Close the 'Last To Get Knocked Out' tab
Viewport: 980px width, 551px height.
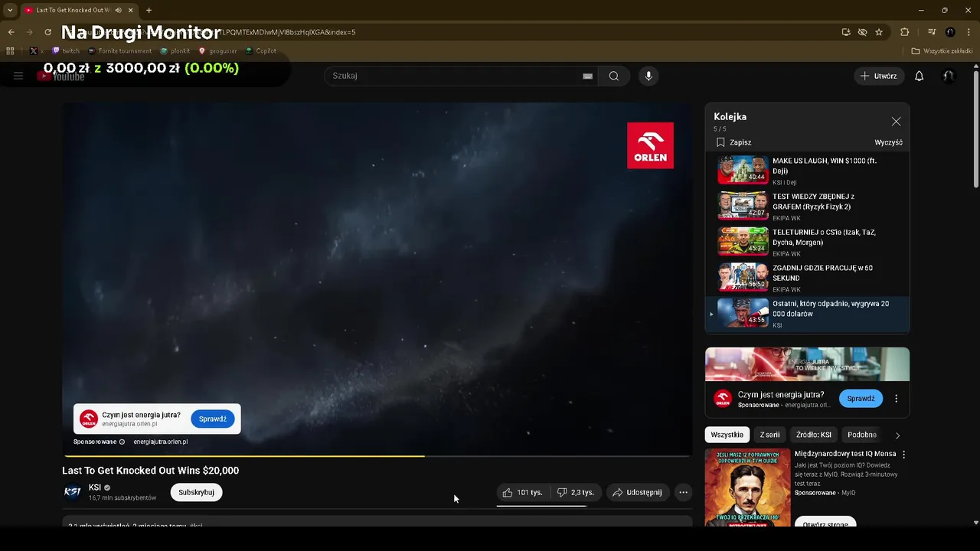(x=131, y=10)
